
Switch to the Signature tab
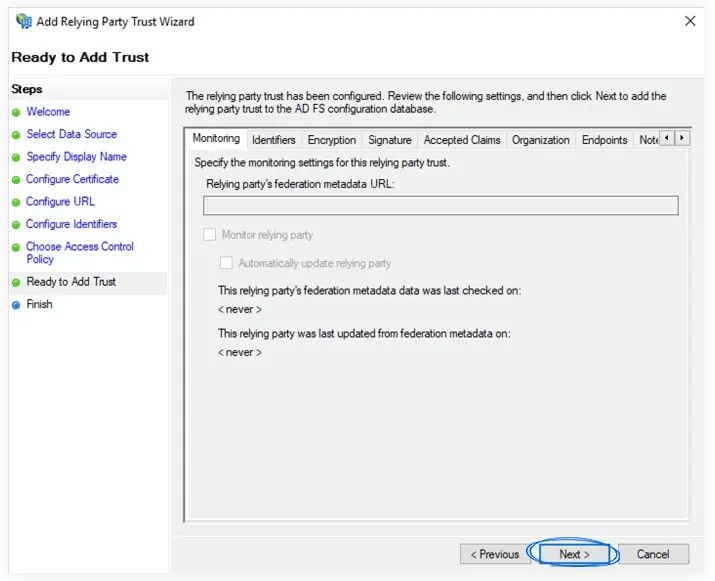pos(389,140)
